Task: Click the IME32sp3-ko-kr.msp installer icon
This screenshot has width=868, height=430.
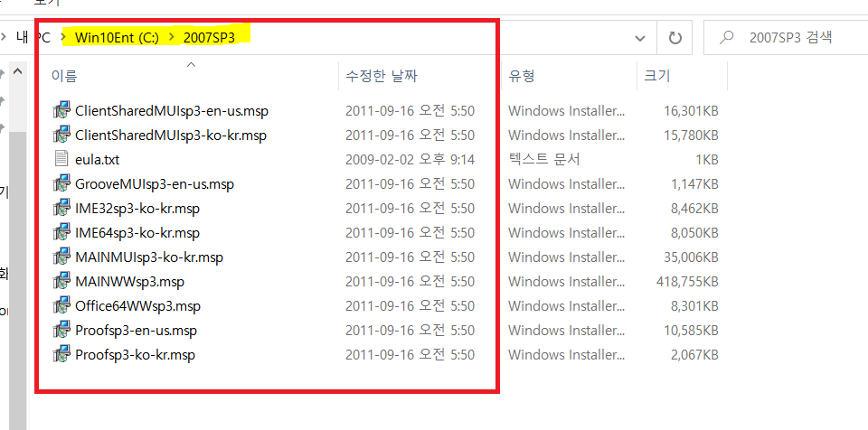Action: tap(61, 208)
